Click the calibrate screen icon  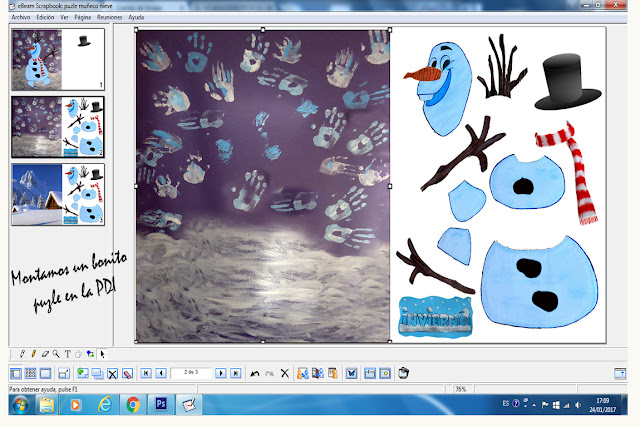(370, 373)
